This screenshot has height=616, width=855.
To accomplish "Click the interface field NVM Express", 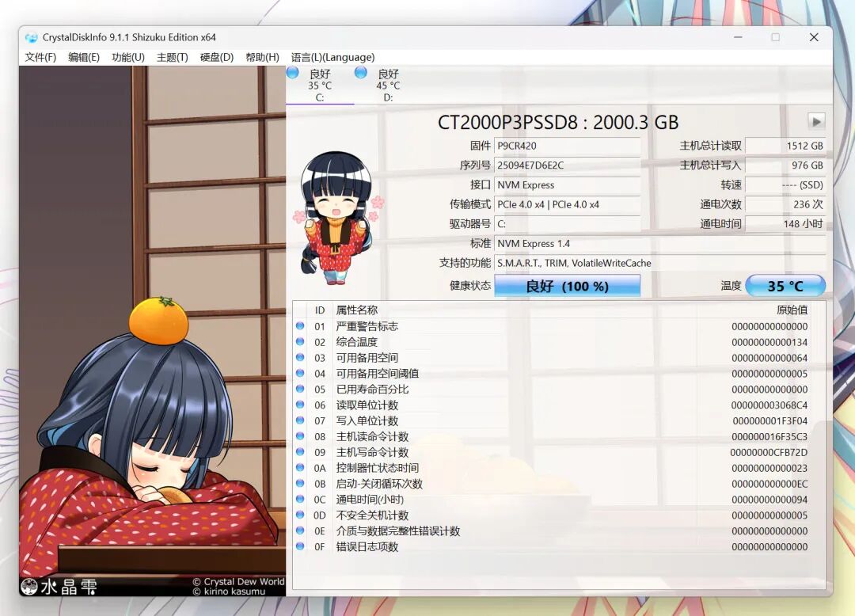I will tap(567, 184).
